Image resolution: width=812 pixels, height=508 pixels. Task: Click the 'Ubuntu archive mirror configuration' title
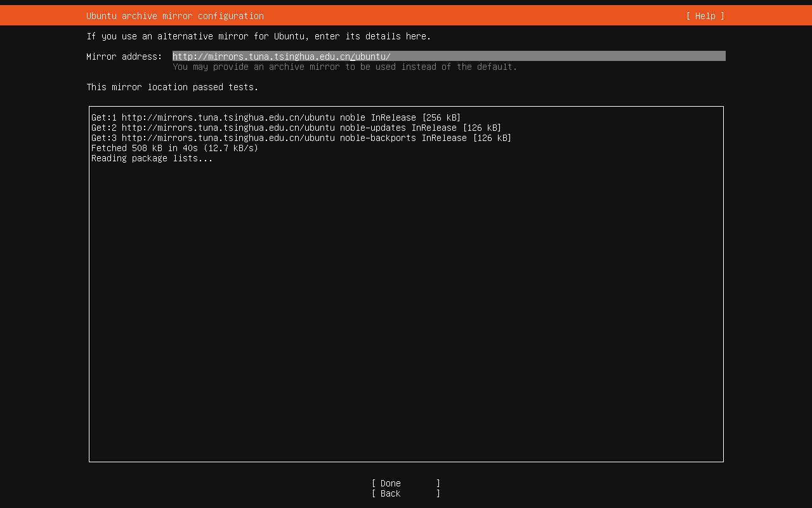pyautogui.click(x=175, y=16)
